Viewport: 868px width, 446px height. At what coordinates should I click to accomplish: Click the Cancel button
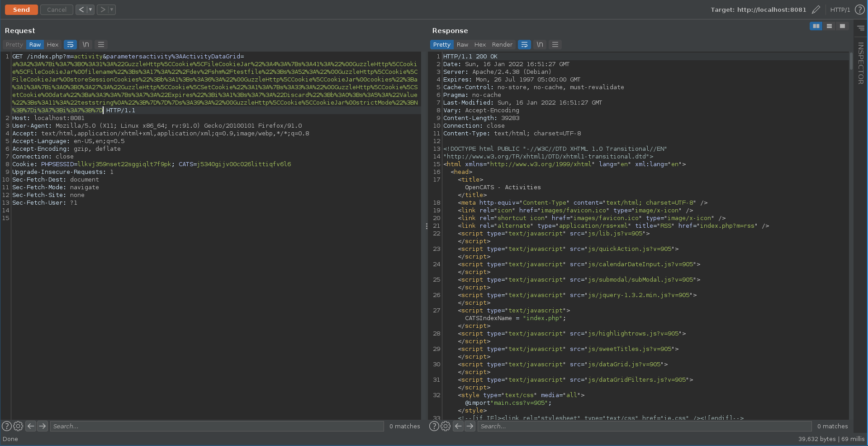(57, 10)
